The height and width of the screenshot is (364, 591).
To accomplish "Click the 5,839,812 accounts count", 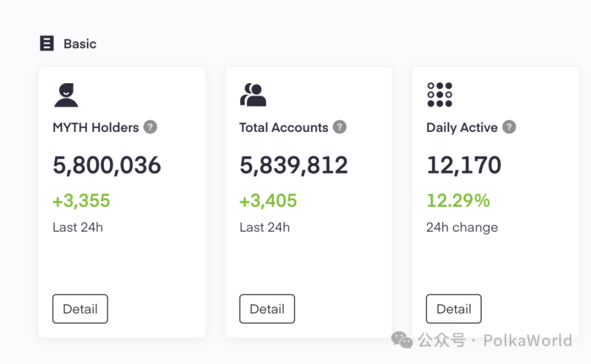I will [294, 165].
